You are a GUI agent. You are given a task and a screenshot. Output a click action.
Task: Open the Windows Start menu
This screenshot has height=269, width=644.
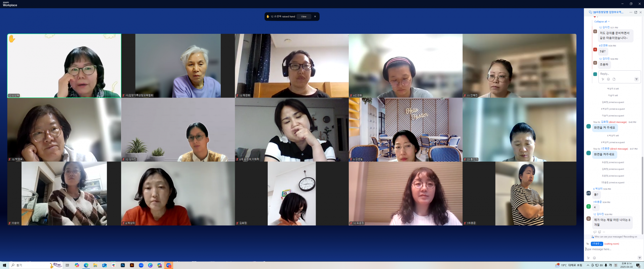pyautogui.click(x=4, y=265)
